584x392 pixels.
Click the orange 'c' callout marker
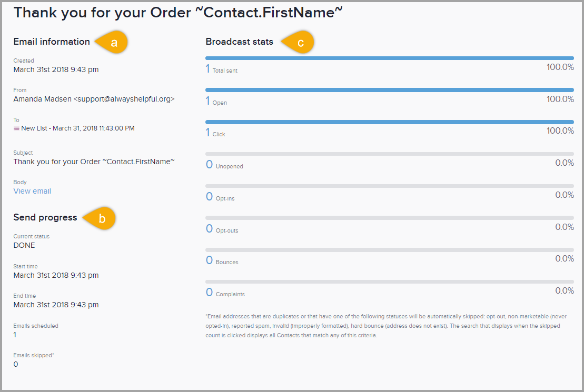click(300, 43)
